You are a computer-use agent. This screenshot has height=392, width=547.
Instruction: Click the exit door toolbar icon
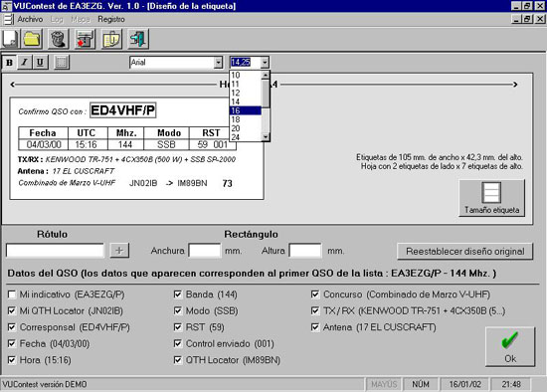[x=138, y=39]
